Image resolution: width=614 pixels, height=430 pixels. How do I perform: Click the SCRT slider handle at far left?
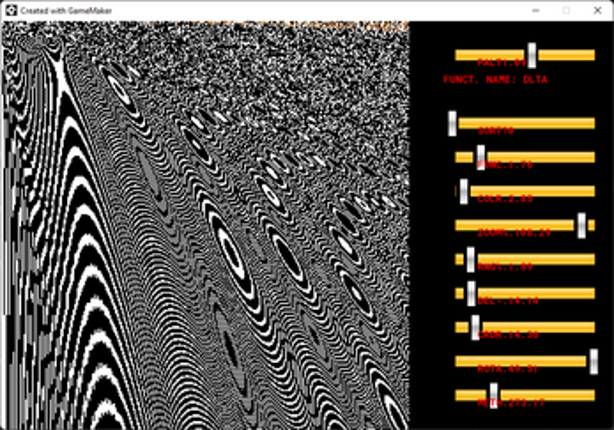(x=452, y=123)
